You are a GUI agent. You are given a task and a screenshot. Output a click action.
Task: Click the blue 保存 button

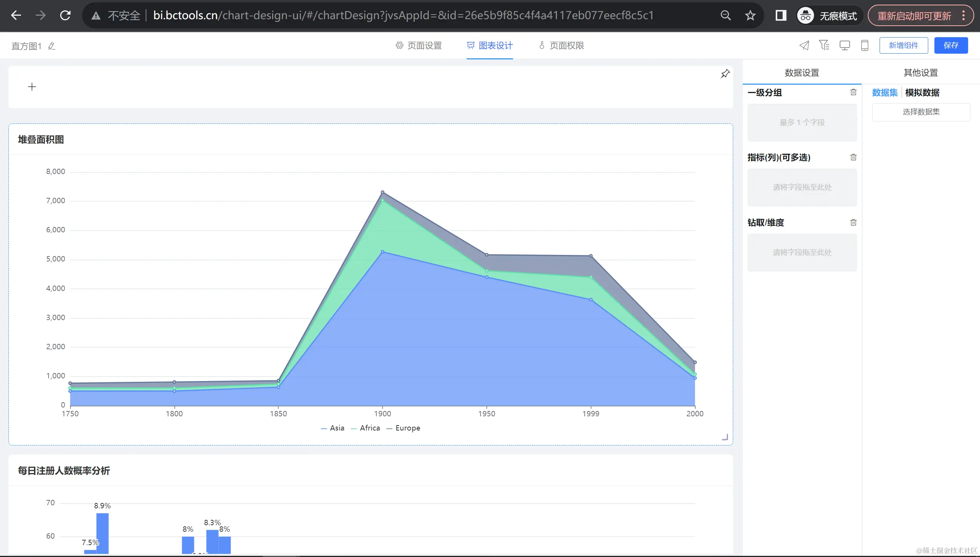tap(950, 46)
